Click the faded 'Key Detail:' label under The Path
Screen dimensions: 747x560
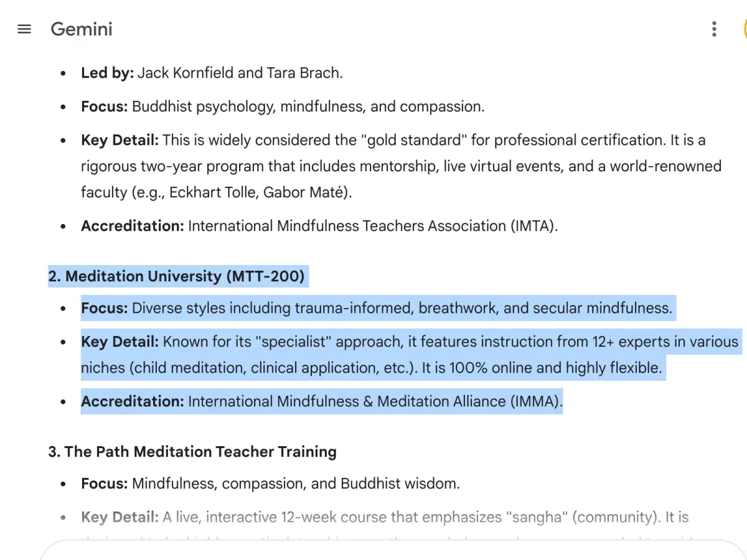tap(120, 517)
